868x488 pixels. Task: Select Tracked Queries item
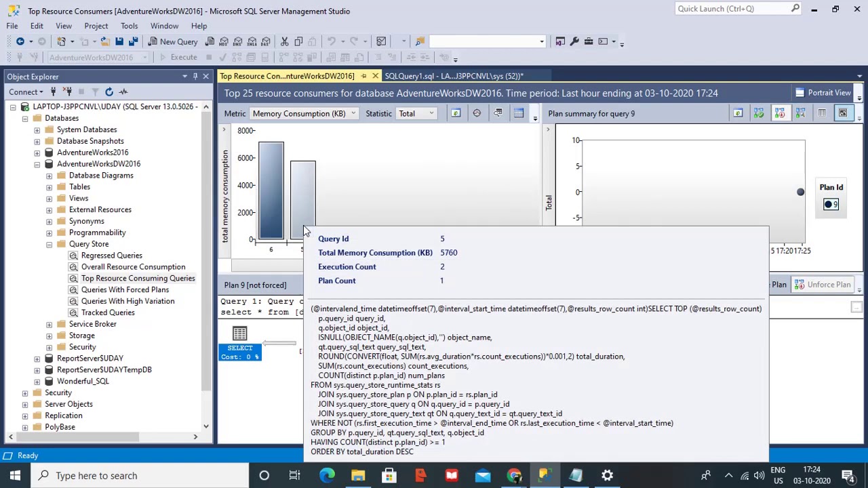click(108, 312)
